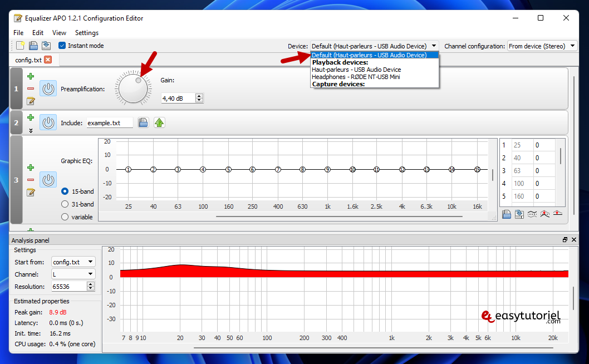
Task: Click EQ band point 1 at 25 Hz
Action: point(129,169)
